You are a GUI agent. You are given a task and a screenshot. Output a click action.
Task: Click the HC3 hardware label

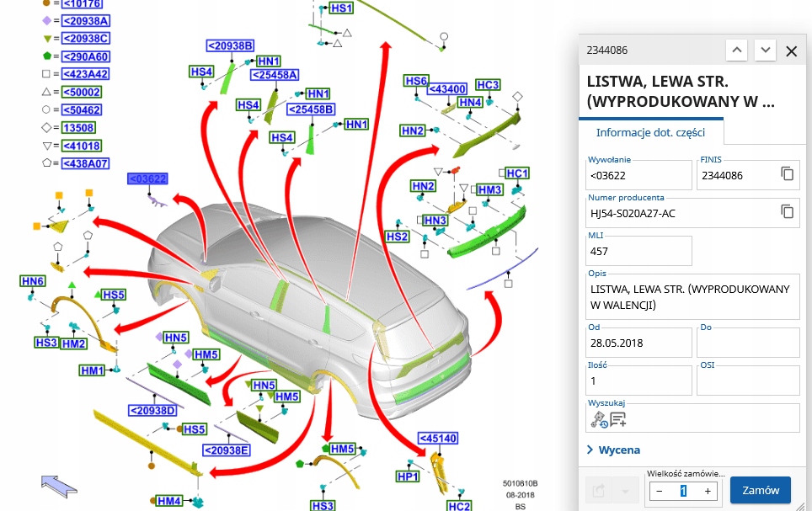tap(488, 84)
